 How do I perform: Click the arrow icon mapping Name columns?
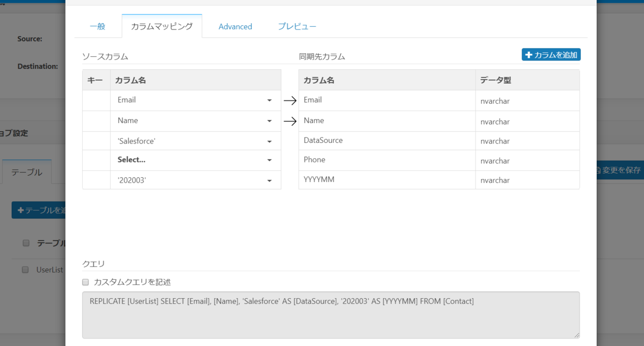290,121
